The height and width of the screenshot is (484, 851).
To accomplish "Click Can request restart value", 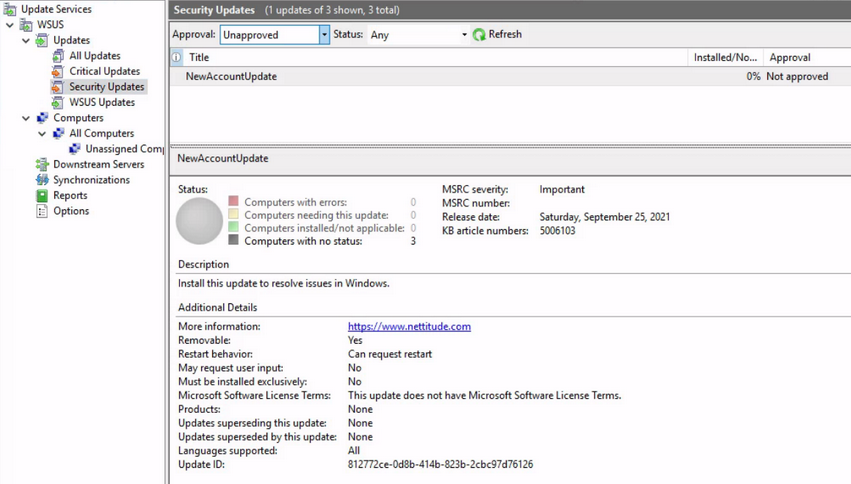I will [390, 354].
